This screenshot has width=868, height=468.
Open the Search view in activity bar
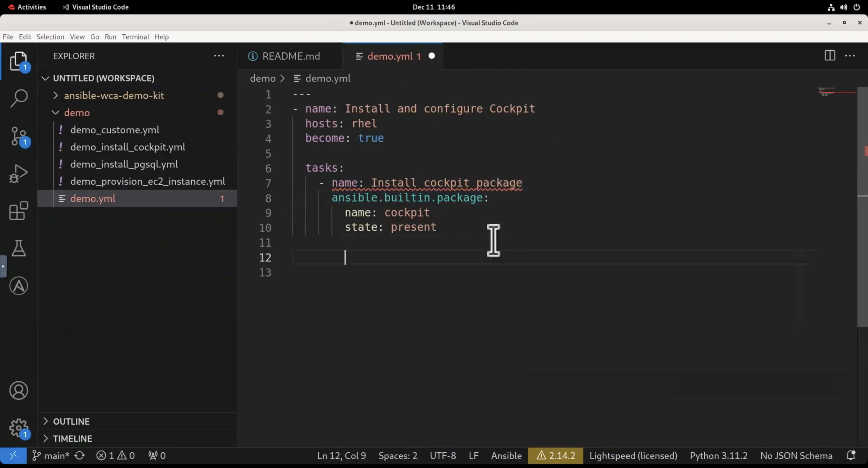[x=18, y=98]
